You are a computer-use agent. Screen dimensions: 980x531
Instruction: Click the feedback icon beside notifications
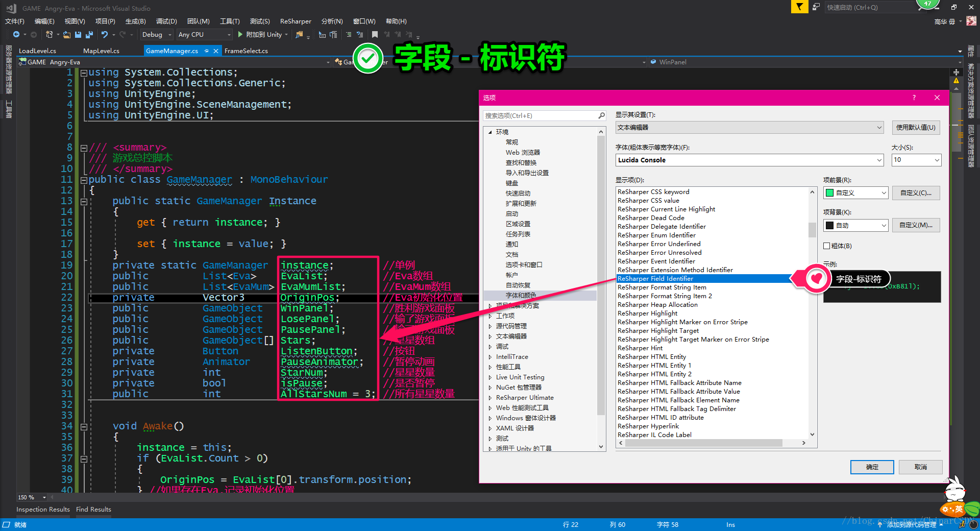816,7
